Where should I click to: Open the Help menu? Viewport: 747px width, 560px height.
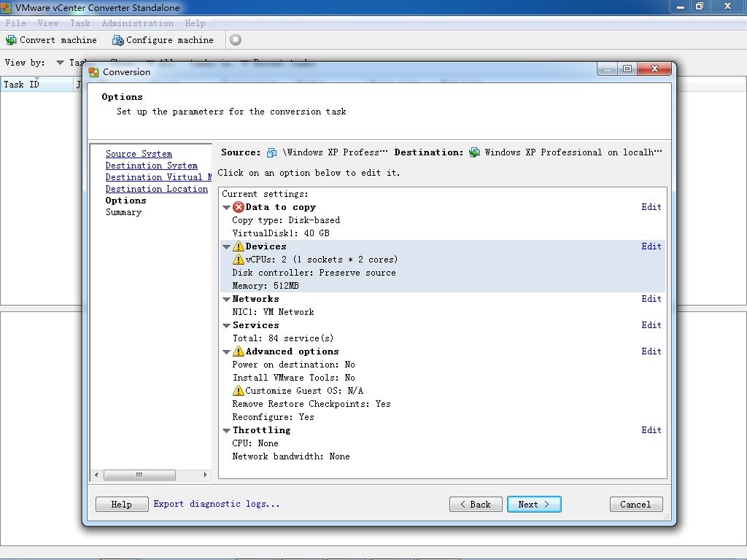(195, 23)
